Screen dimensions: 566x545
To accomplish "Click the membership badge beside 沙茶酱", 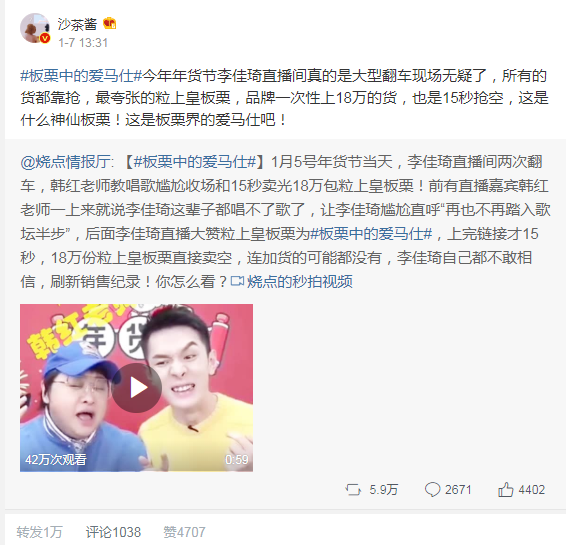I will point(109,24).
